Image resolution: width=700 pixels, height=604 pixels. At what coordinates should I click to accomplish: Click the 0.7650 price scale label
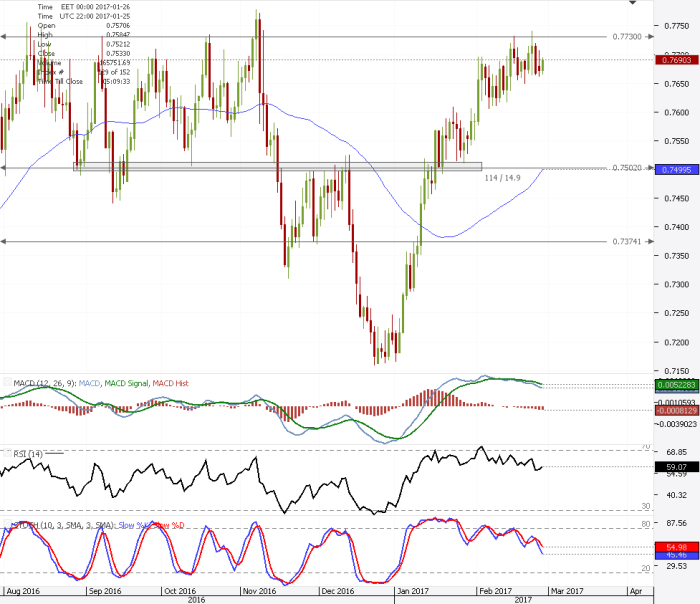pyautogui.click(x=677, y=84)
